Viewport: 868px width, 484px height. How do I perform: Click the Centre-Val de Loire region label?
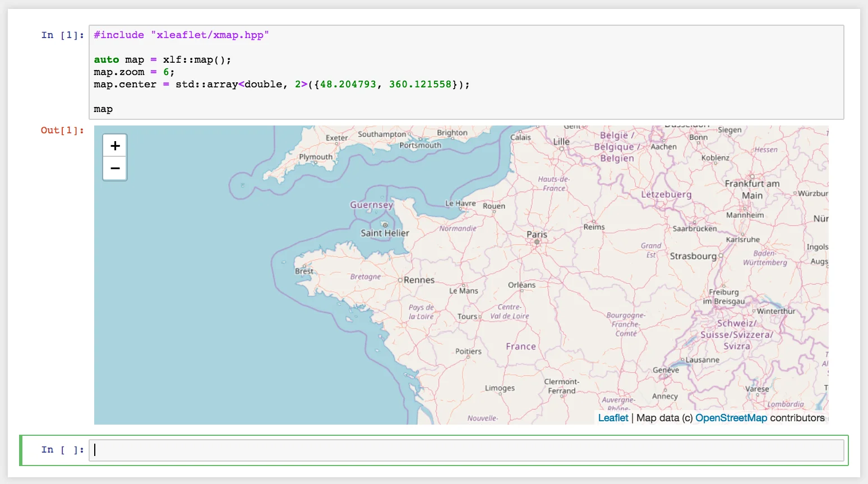click(510, 311)
